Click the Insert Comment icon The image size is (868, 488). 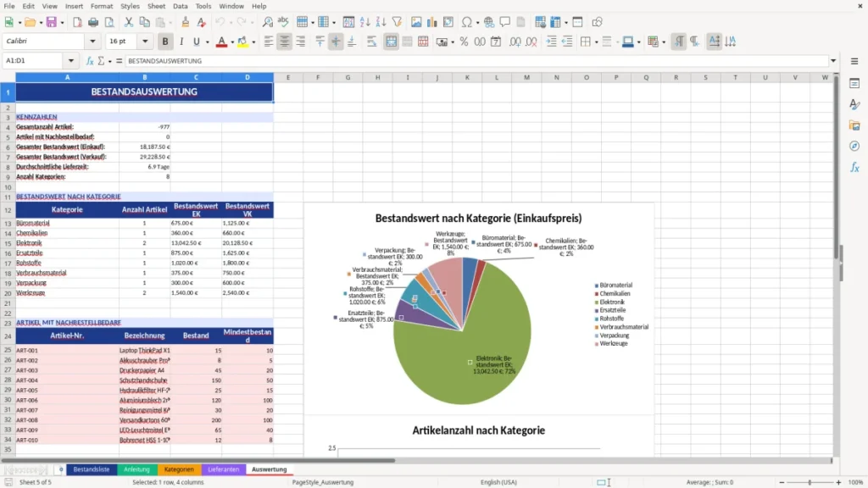pos(505,22)
